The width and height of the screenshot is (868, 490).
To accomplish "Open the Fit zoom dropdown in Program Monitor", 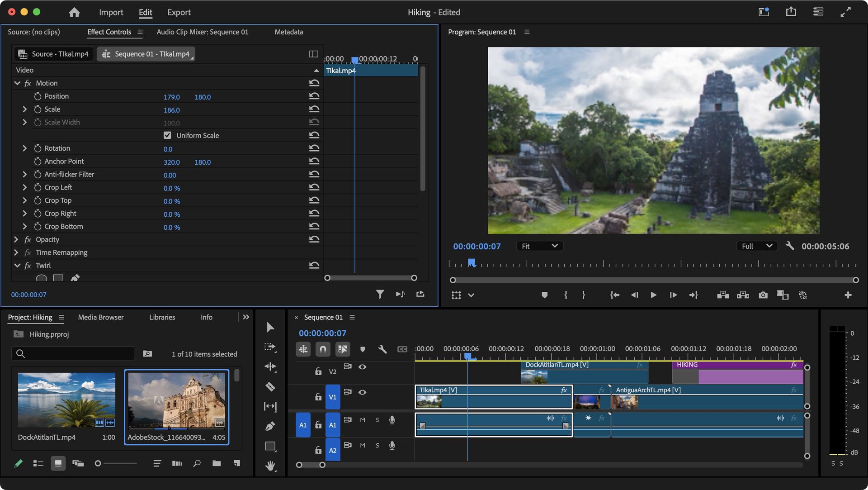I will click(539, 246).
